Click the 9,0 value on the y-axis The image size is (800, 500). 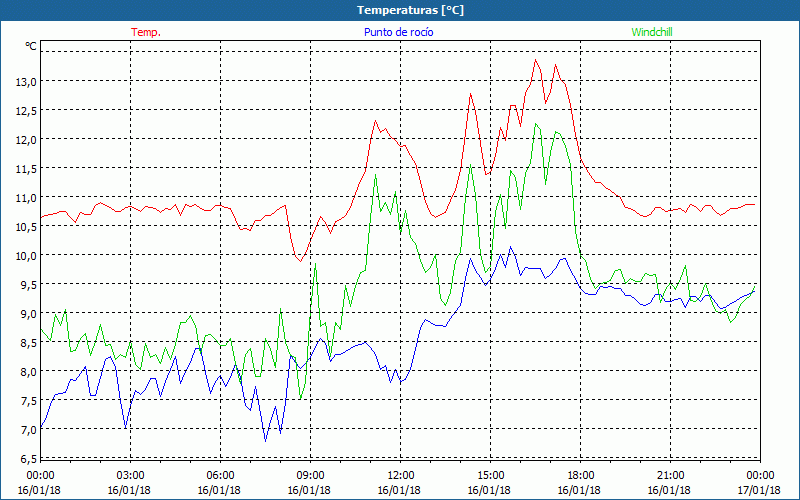click(x=26, y=314)
